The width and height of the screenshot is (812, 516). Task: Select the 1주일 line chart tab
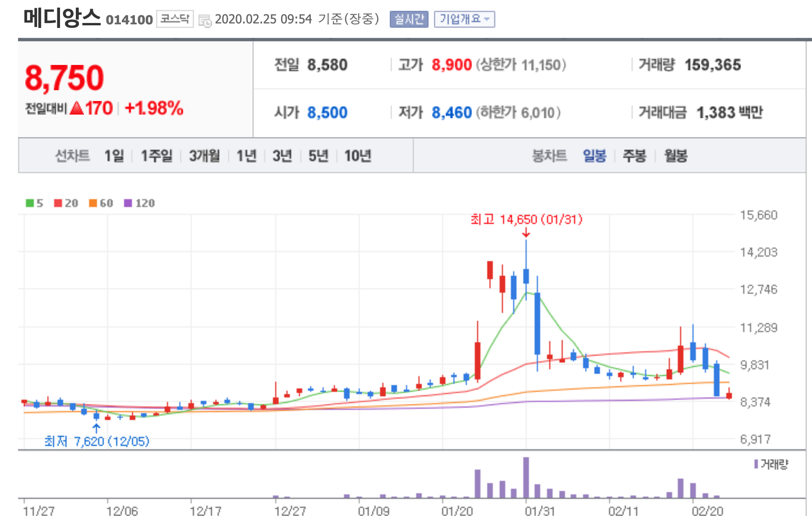point(157,156)
